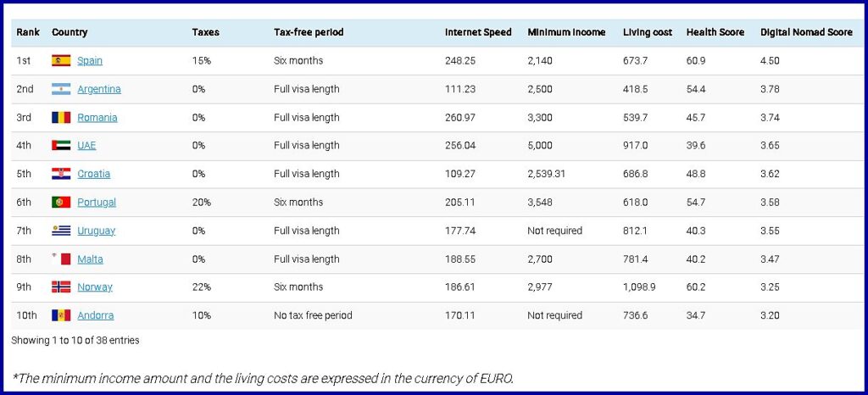Open the Andorra country link

(96, 315)
